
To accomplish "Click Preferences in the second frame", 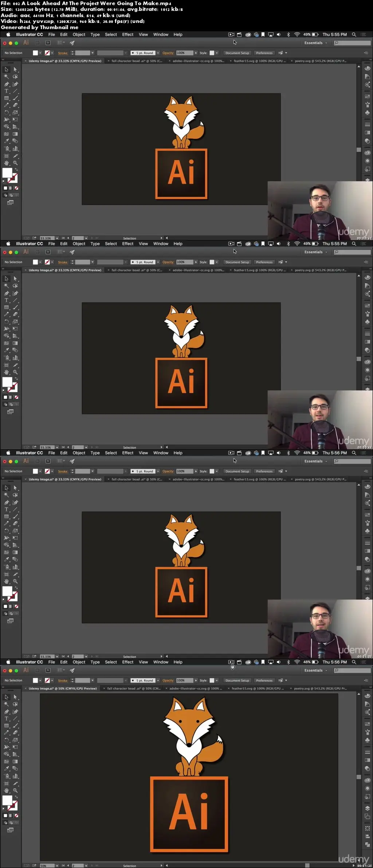I will pyautogui.click(x=264, y=262).
